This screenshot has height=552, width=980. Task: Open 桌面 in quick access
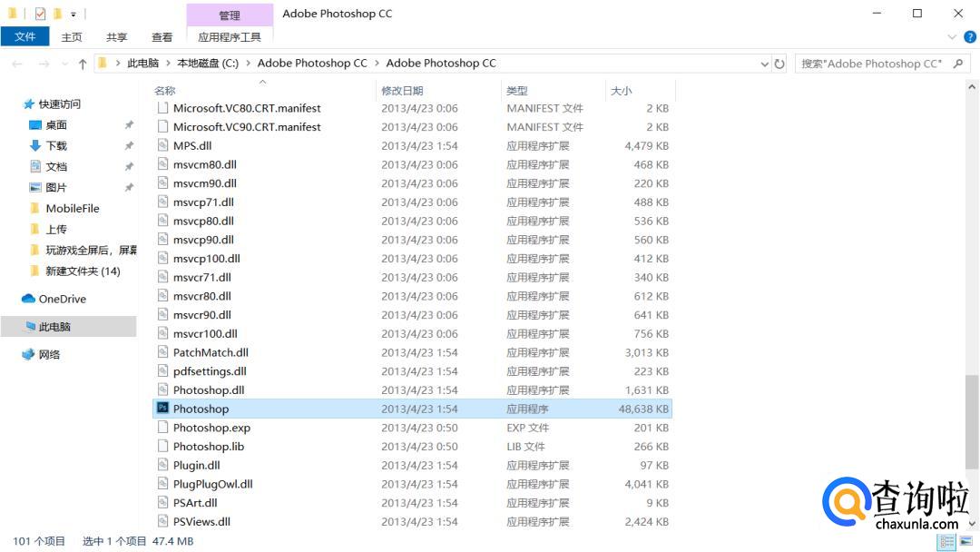coord(55,125)
